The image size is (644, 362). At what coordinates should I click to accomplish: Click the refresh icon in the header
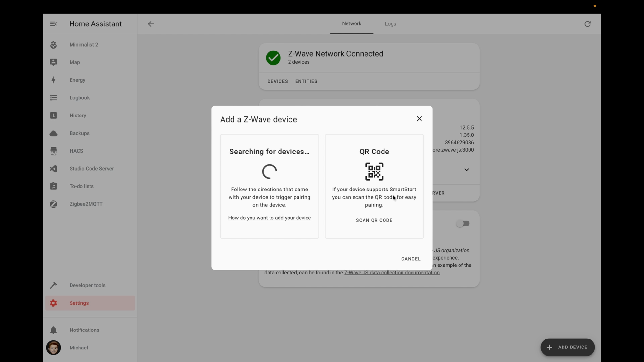tap(587, 24)
